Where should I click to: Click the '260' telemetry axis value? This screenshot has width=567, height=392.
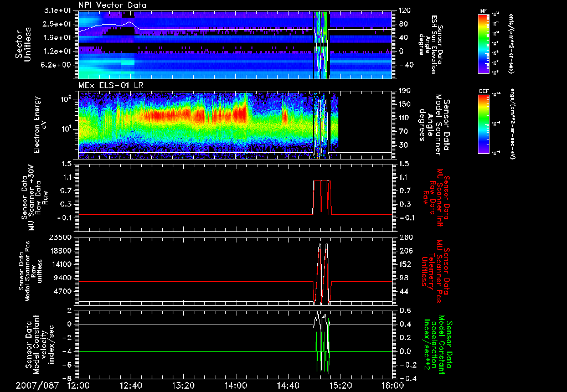coord(407,237)
